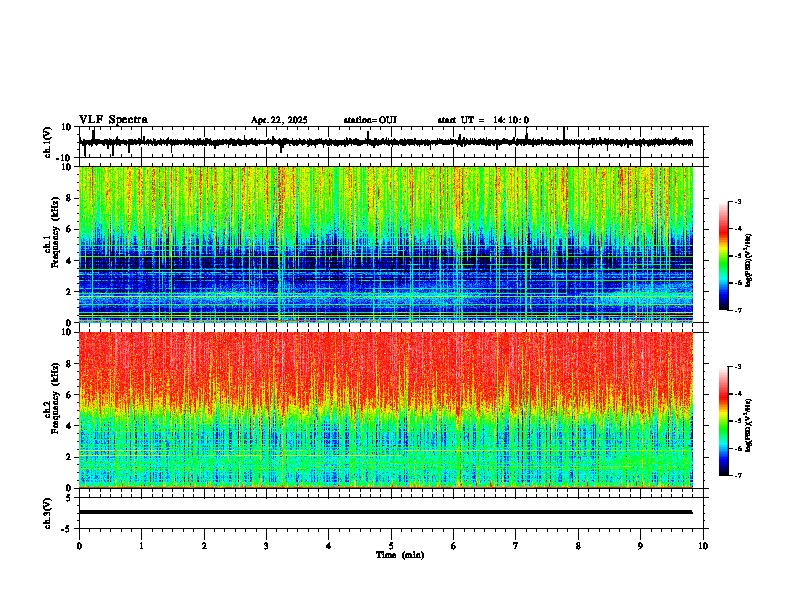
Task: Select the date text "Apr. 22, 2025"
Action: click(279, 120)
